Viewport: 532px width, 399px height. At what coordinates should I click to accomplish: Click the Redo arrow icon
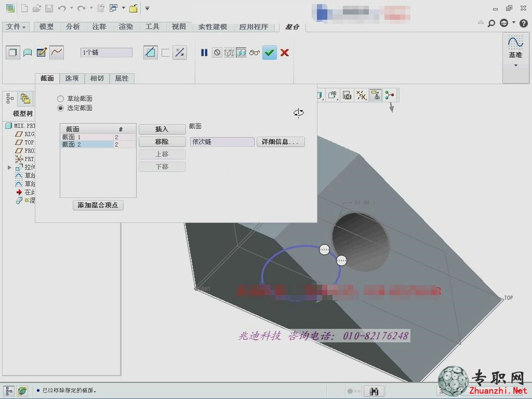(x=82, y=8)
